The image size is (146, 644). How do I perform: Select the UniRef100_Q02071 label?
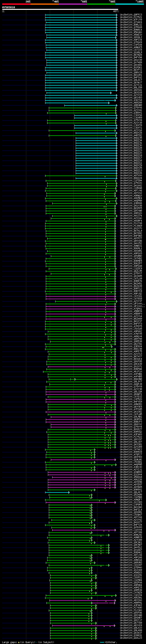click(x=131, y=366)
